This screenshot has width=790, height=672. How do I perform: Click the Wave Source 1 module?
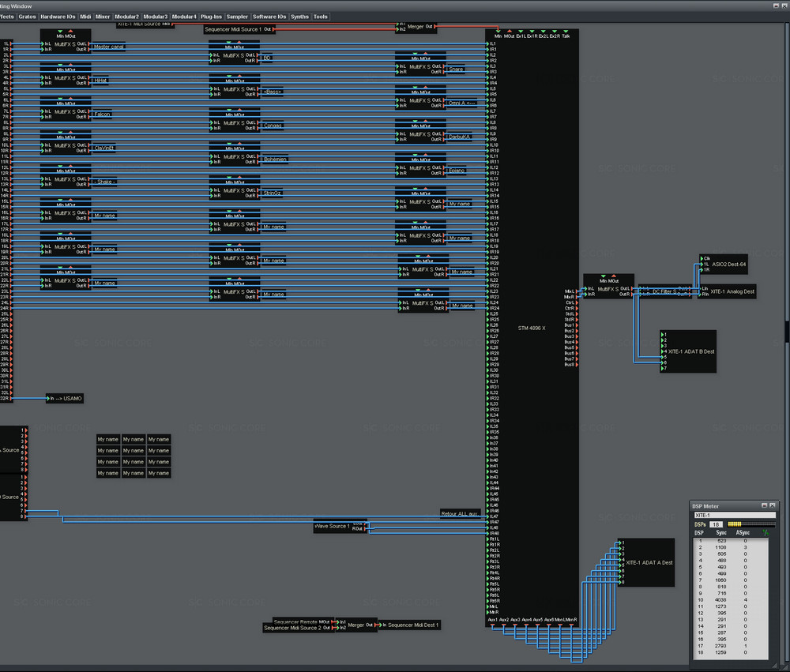[332, 526]
